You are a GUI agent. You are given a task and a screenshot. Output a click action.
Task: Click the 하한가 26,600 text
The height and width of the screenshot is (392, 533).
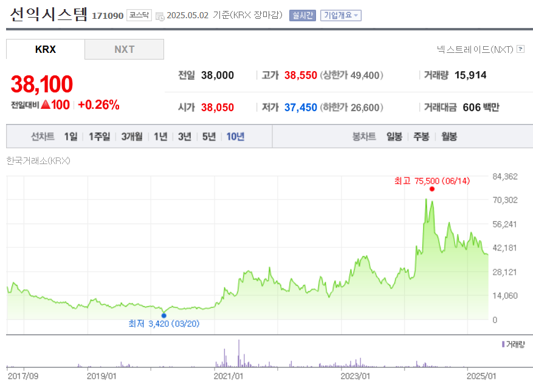click(351, 108)
